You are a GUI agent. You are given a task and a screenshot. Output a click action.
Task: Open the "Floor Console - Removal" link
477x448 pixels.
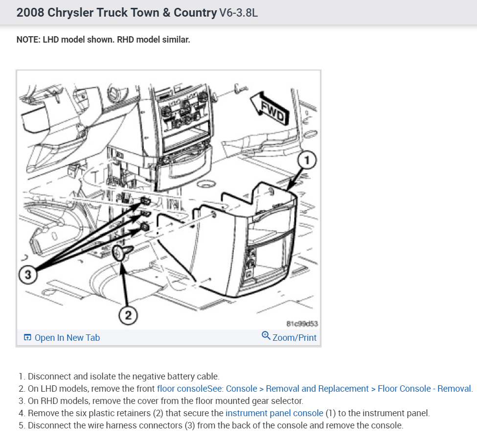tap(424, 389)
